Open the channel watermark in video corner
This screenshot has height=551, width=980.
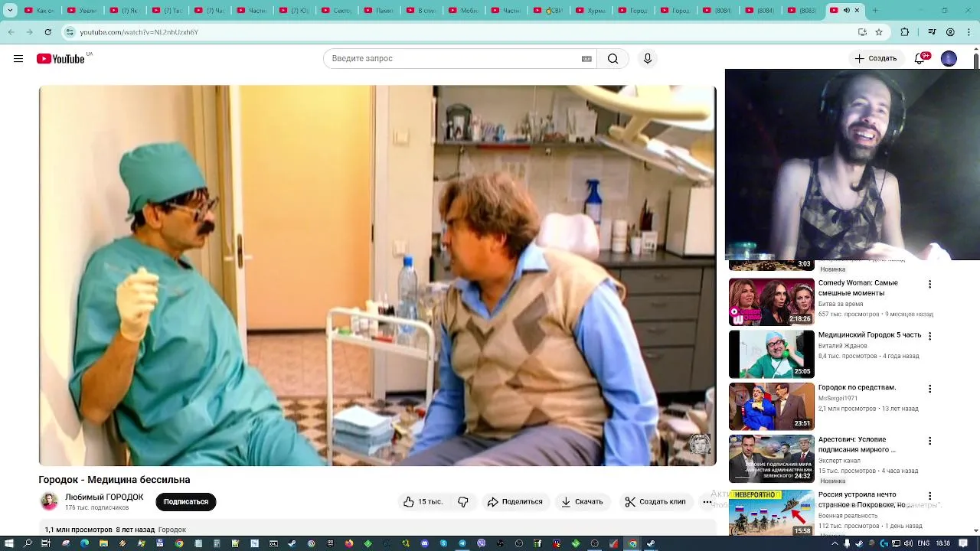coord(700,445)
